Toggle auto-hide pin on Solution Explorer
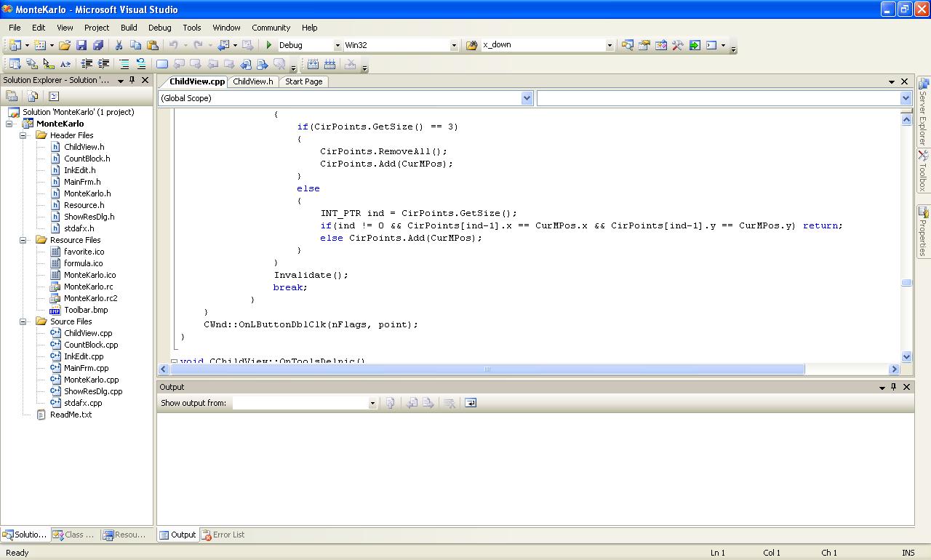Screen dimensions: 931x560 (x=132, y=80)
